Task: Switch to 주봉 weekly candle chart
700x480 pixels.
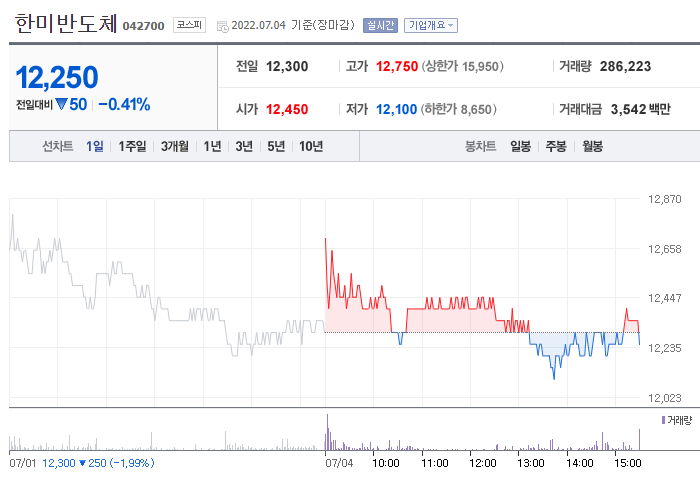Action: (556, 146)
